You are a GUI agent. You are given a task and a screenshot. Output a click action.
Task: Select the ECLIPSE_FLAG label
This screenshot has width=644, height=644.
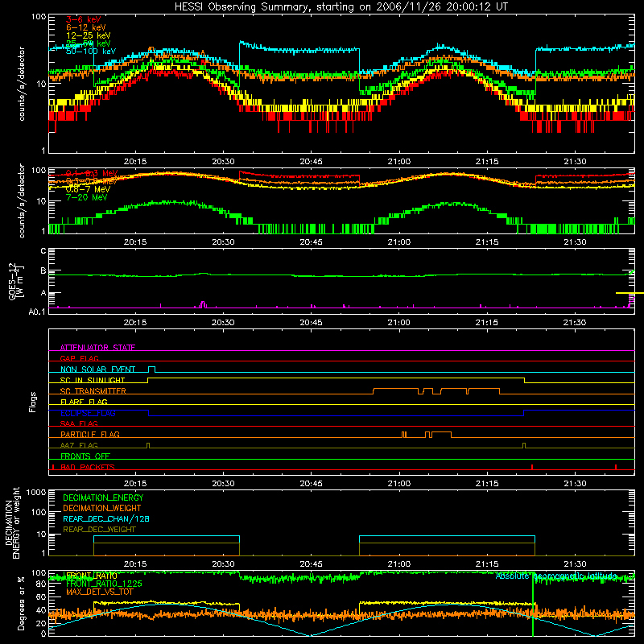point(88,413)
